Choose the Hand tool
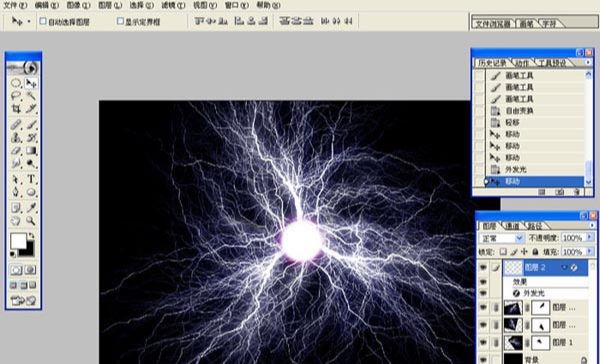Image resolution: width=600 pixels, height=364 pixels. point(16,220)
